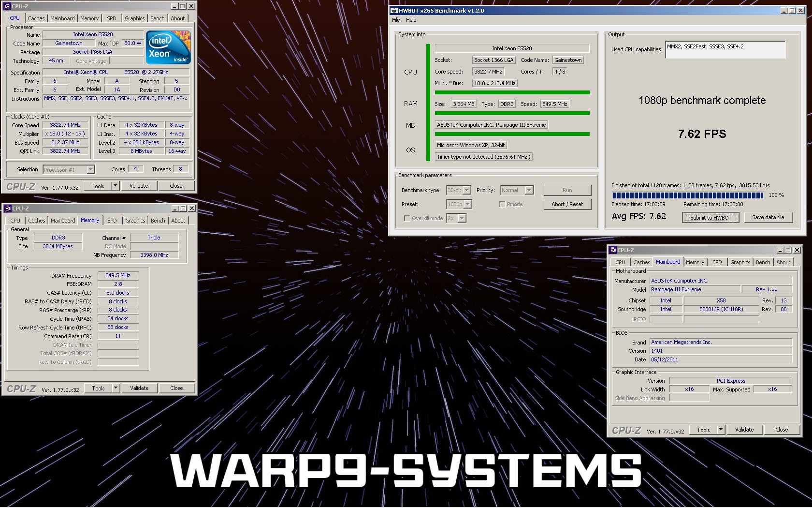The width and height of the screenshot is (812, 508).
Task: Open Graphics tab in the top-left CPU-Z window
Action: coord(135,18)
